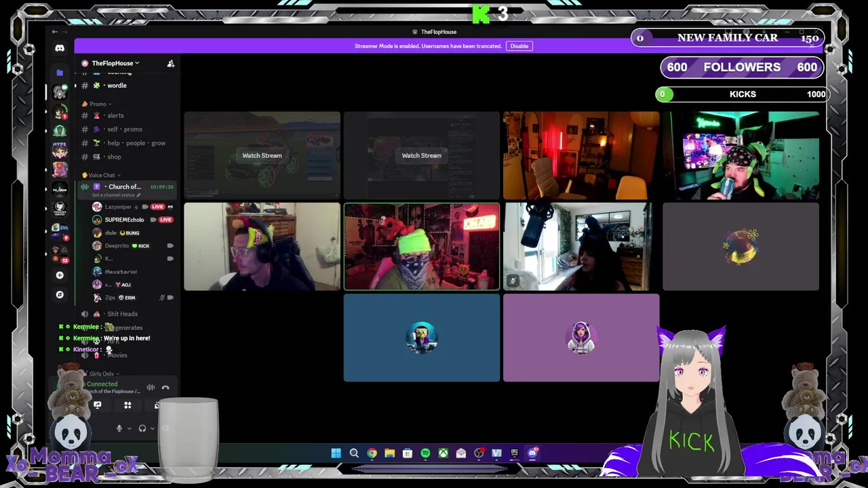Focus the purple avatar participant tile

[581, 338]
